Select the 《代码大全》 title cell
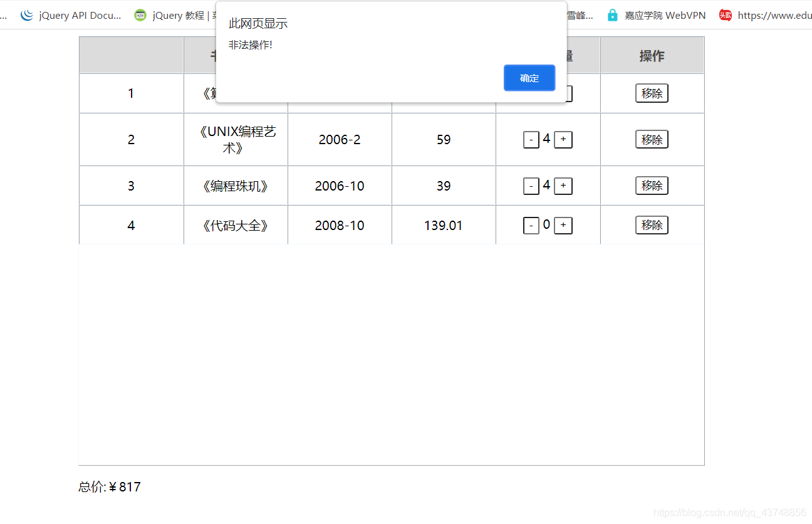812x524 pixels. click(236, 226)
